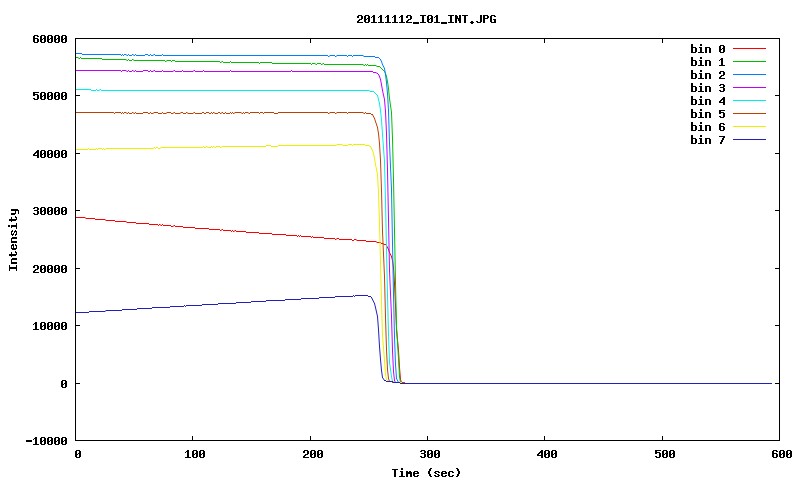Click the 600 x-axis tick label
The image size is (800, 480).
point(782,454)
